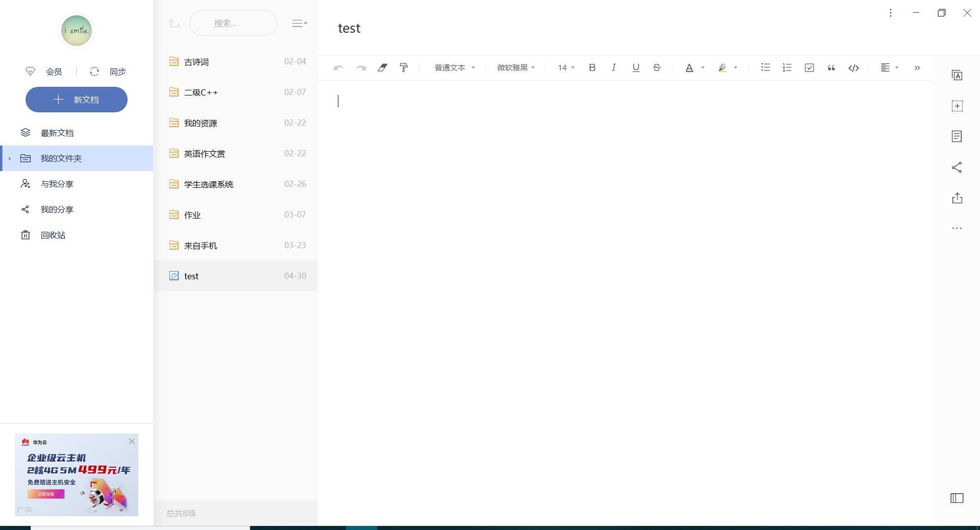The width and height of the screenshot is (980, 530).
Task: Click the eraser clear formatting icon
Action: click(x=382, y=67)
